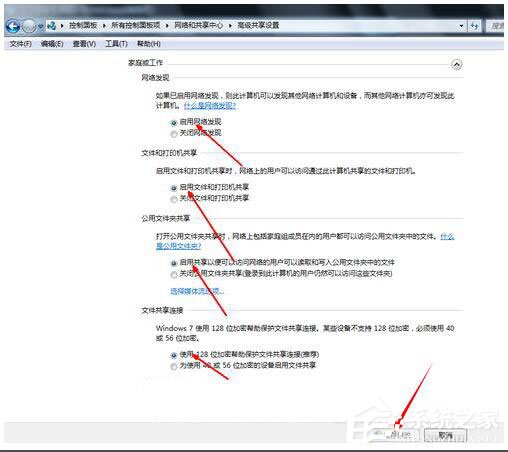Screen dimensions: 508x452
Task: Select 启用共享 public folder read/write radio button
Action: (x=173, y=263)
